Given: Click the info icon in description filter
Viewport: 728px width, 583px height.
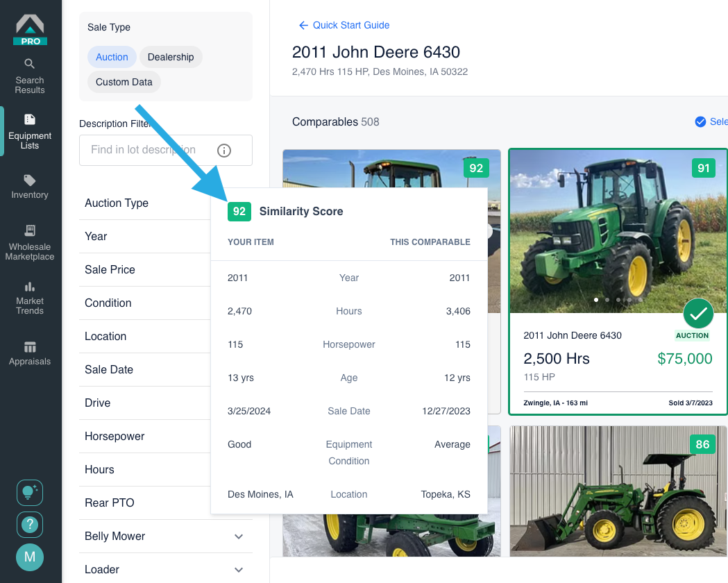Looking at the screenshot, I should click(223, 151).
